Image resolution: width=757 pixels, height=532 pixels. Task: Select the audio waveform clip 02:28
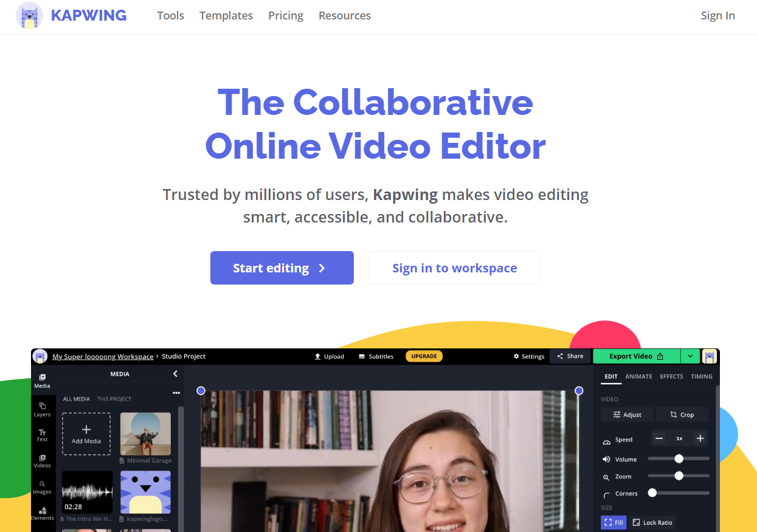(x=87, y=492)
